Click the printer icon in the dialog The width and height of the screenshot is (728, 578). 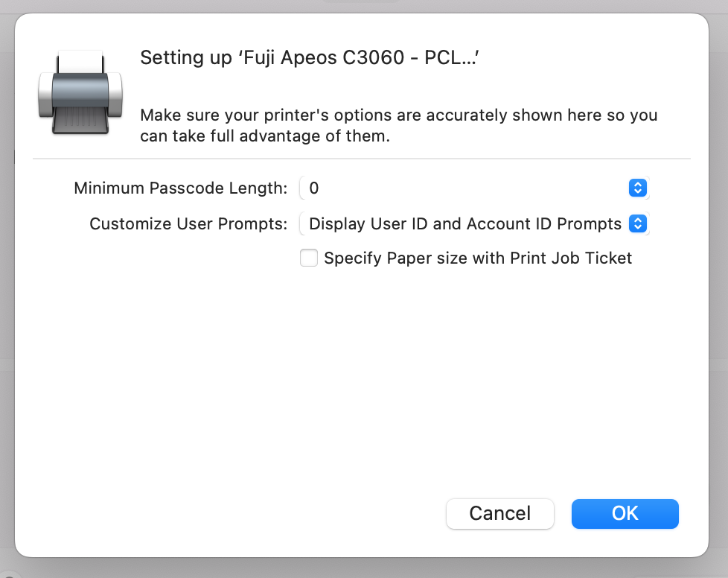coord(80,92)
